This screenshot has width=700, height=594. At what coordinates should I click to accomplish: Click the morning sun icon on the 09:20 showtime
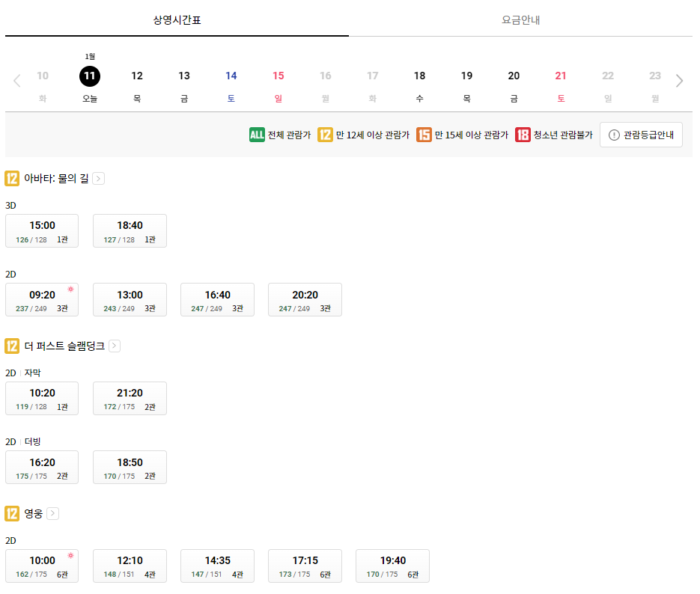70,288
